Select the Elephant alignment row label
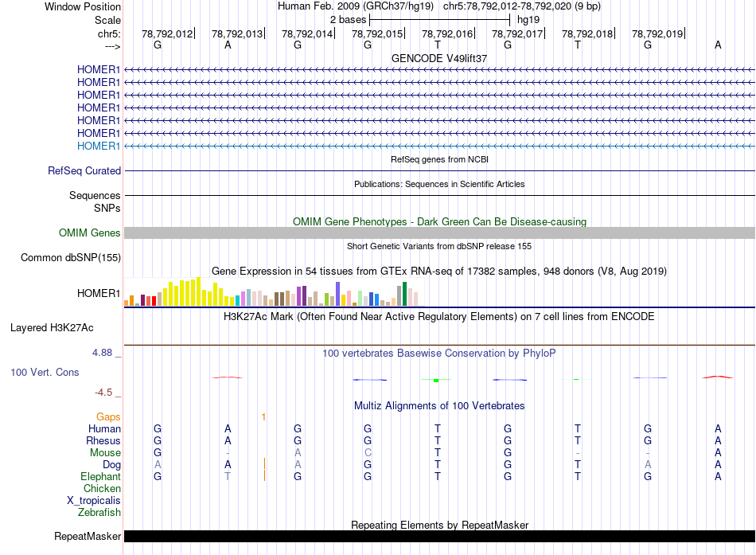This screenshot has width=756, height=555. point(100,476)
